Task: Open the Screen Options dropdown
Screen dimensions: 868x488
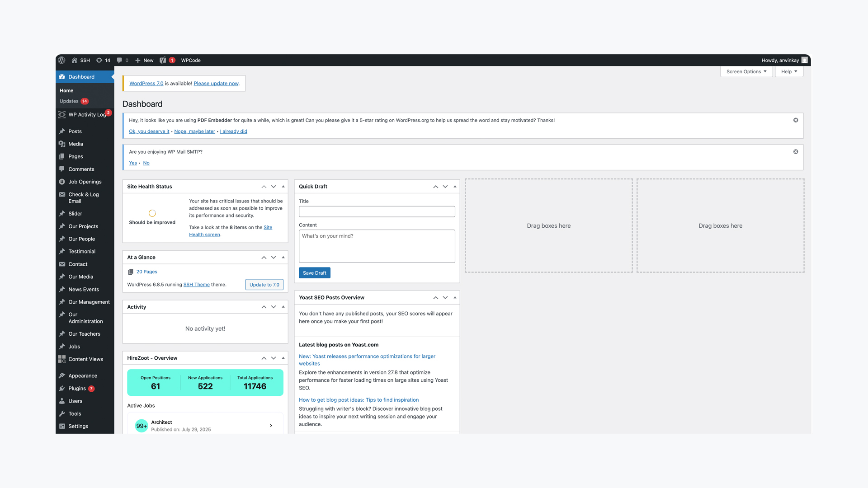Action: [x=746, y=72]
